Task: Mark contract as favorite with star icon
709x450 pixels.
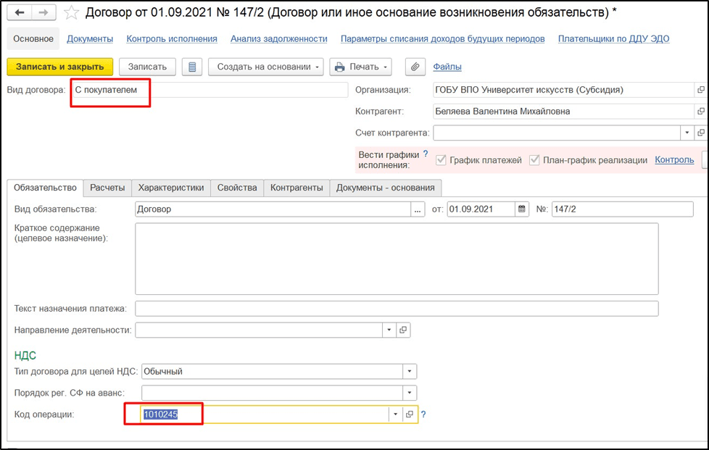Action: coord(71,13)
